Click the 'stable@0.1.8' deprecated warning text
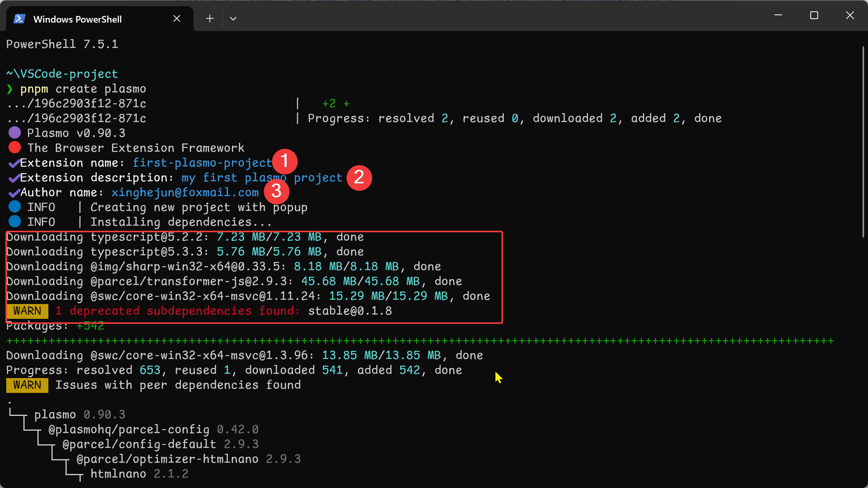The height and width of the screenshot is (488, 868). 350,311
